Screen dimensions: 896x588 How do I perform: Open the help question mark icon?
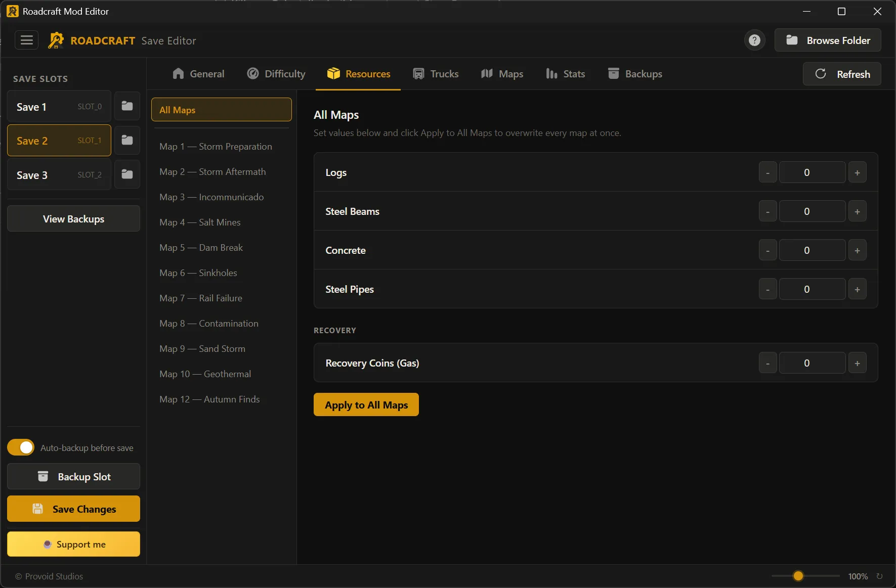tap(754, 40)
